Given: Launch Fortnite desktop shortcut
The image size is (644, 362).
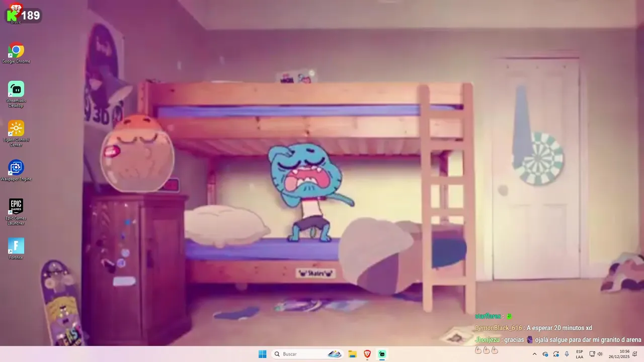Looking at the screenshot, I should (16, 249).
